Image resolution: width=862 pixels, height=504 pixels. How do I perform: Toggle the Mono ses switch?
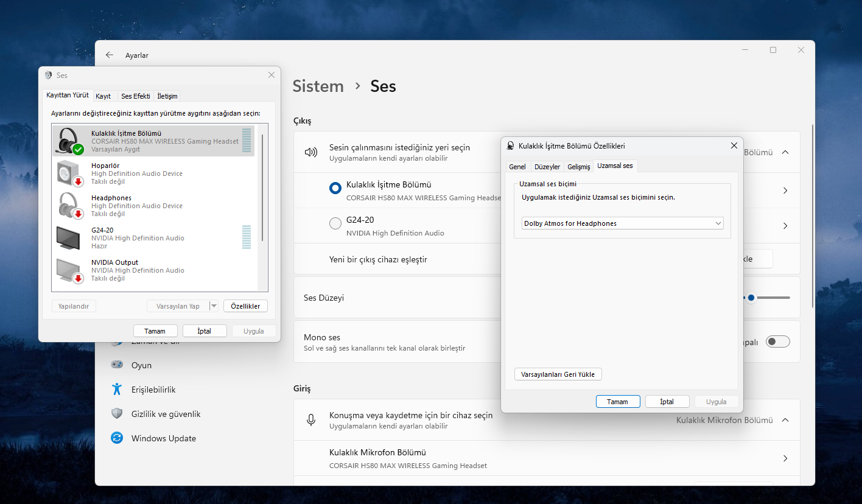click(778, 341)
